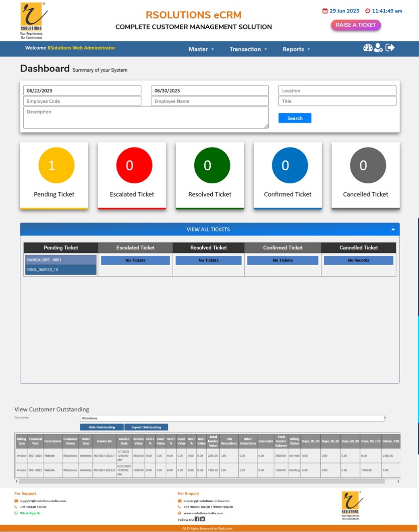The image size is (419, 532).
Task: Click the yellow Pending Ticket circle
Action: (x=56, y=165)
